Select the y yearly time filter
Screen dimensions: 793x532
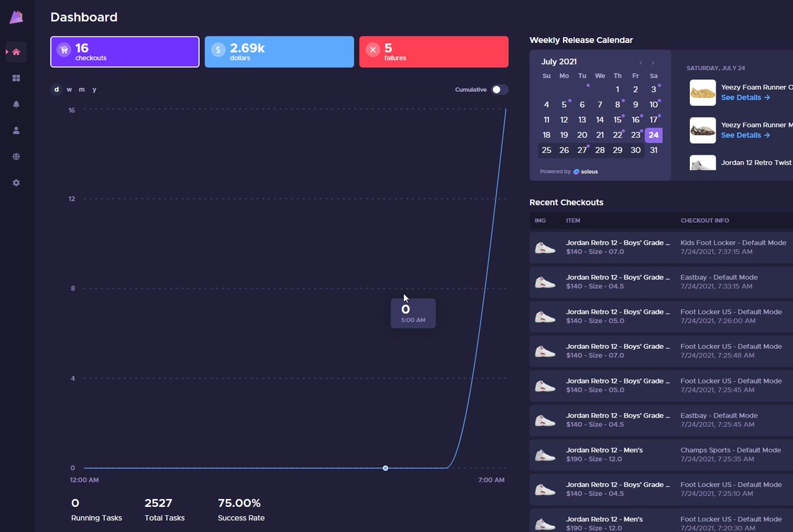coord(94,89)
